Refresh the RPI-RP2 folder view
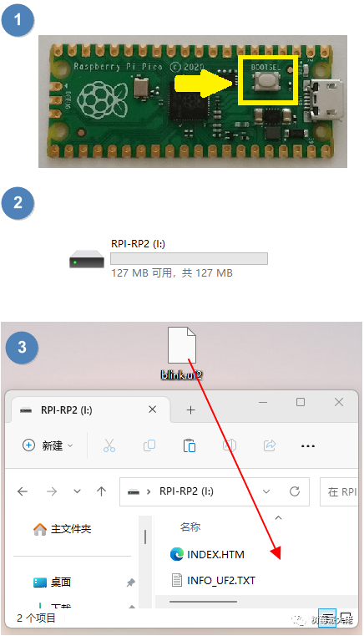The height and width of the screenshot is (636, 364). click(x=295, y=491)
